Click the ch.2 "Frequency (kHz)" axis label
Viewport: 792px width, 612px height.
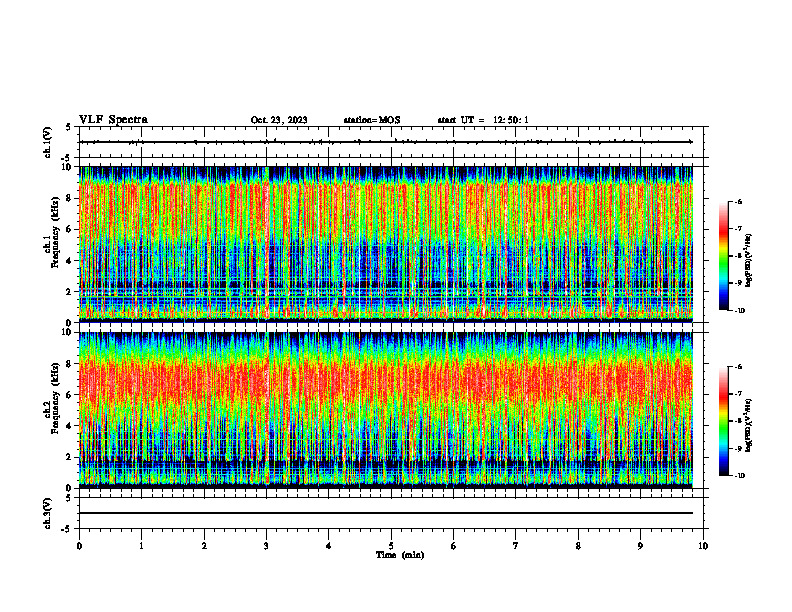click(x=55, y=398)
